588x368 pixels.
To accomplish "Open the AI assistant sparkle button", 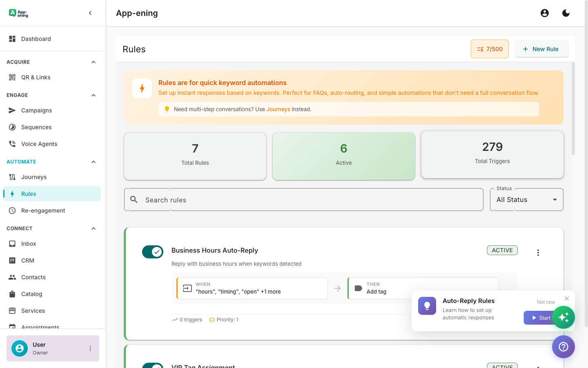I will 564,317.
